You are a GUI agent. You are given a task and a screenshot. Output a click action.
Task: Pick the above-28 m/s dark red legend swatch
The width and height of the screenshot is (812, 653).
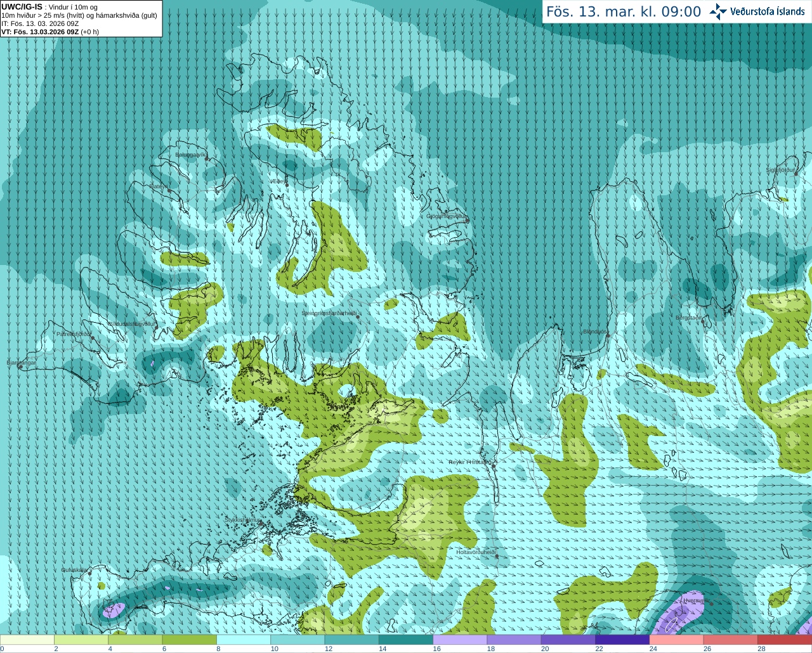(x=785, y=640)
